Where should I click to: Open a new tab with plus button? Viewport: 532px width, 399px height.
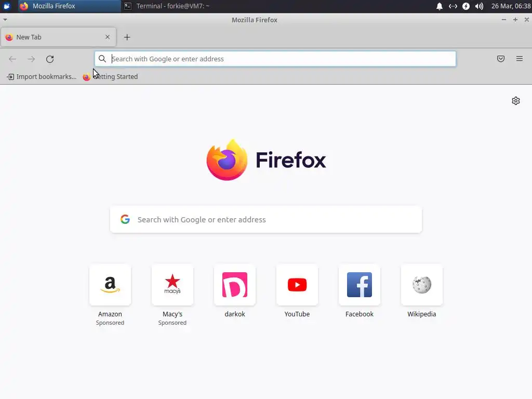click(x=127, y=37)
